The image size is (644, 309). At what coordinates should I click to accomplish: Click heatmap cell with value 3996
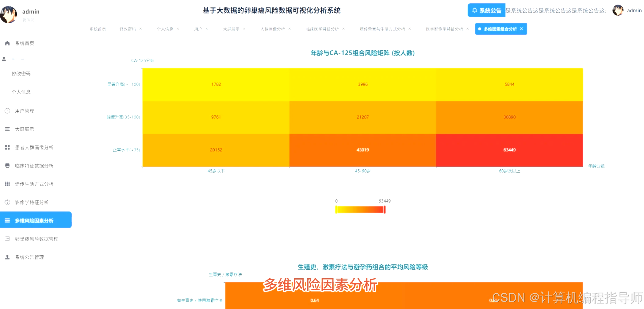coord(363,84)
